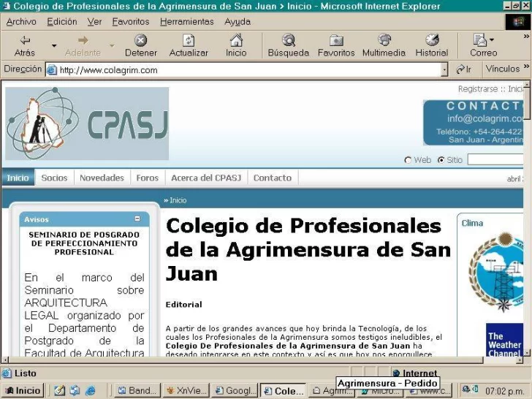
Task: Click the Ir go button
Action: click(x=464, y=70)
